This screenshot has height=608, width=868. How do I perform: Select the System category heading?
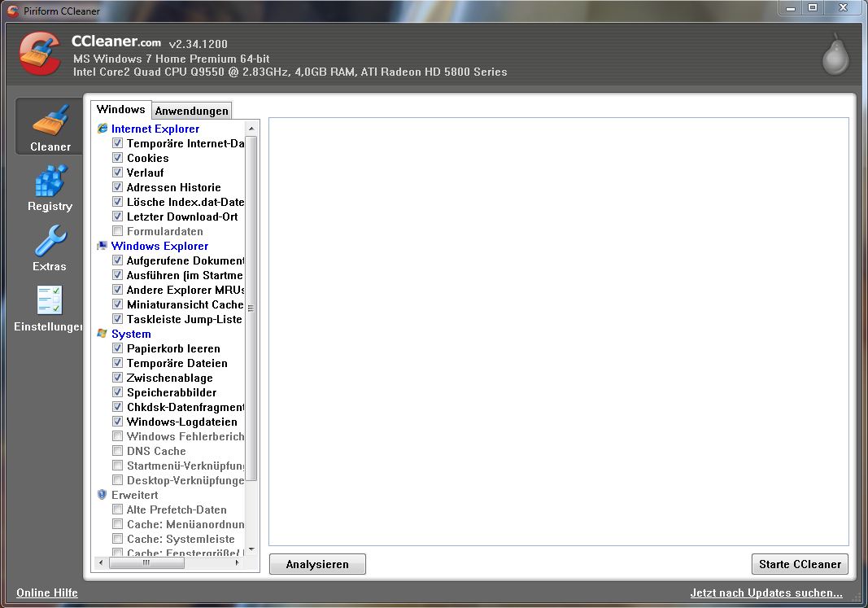131,334
